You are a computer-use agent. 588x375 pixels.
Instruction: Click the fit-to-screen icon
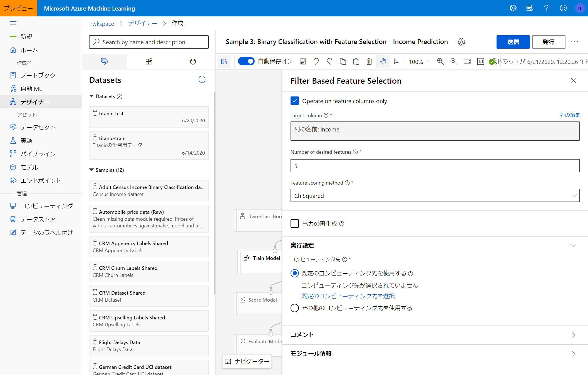(x=467, y=61)
